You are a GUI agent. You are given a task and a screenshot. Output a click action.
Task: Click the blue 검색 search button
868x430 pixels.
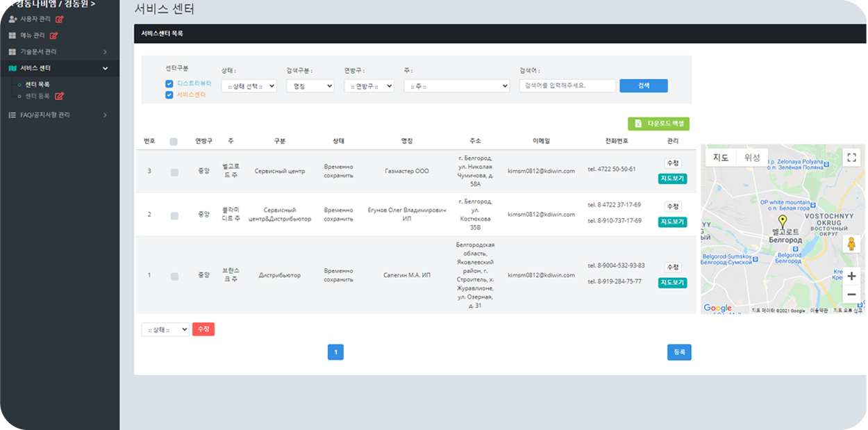[x=643, y=85]
